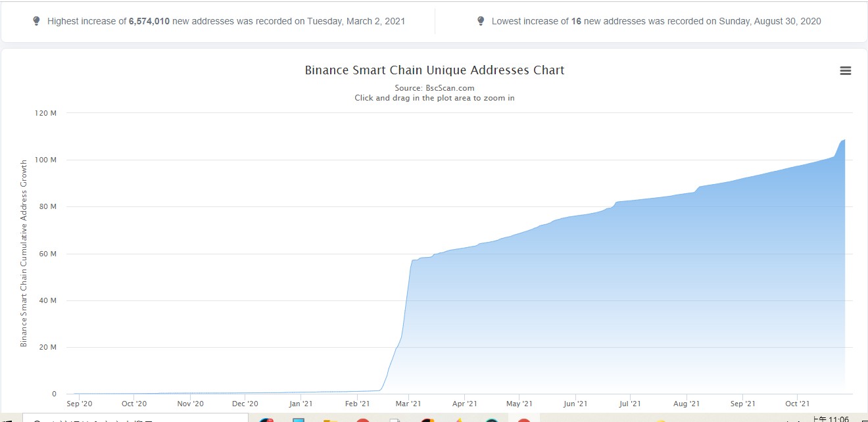Image resolution: width=868 pixels, height=422 pixels.
Task: Click the lightbulb icon beside Lowest increase
Action: (481, 21)
